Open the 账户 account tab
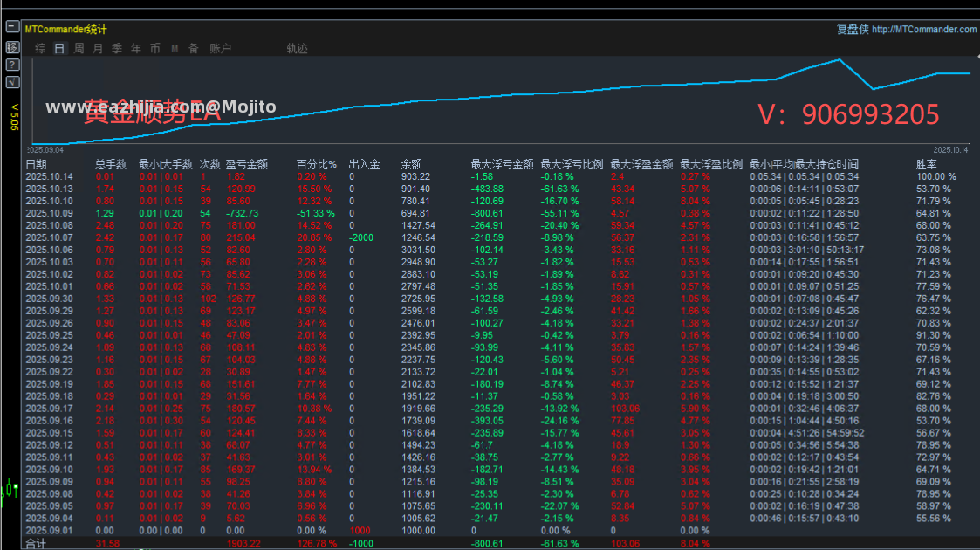The height and width of the screenshot is (550, 980). [220, 48]
